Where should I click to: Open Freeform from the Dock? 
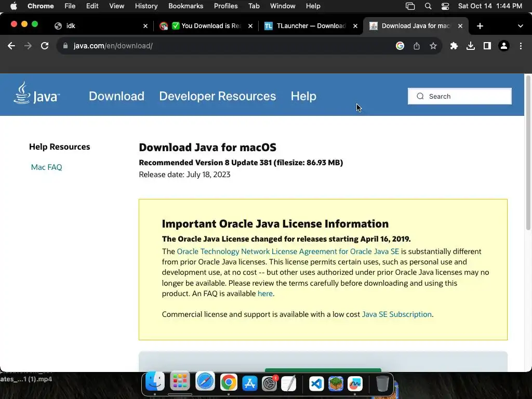tap(355, 384)
